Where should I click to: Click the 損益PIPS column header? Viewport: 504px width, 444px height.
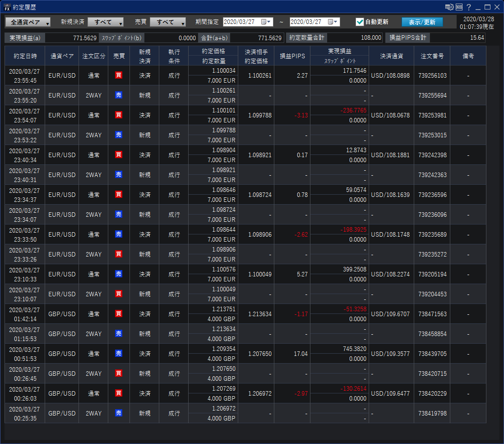(x=292, y=56)
